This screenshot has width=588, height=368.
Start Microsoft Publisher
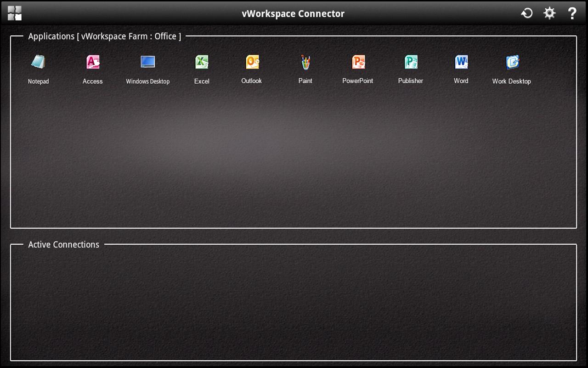[x=410, y=62]
